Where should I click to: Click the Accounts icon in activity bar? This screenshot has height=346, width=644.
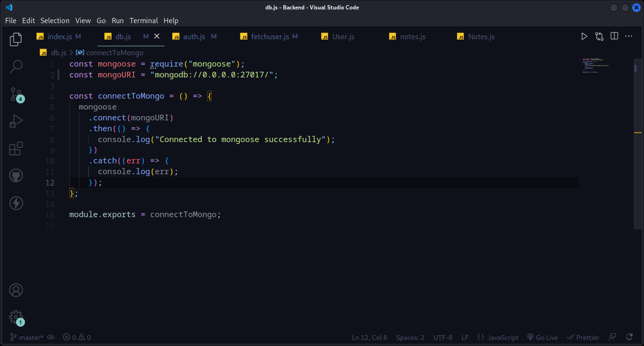tap(16, 290)
